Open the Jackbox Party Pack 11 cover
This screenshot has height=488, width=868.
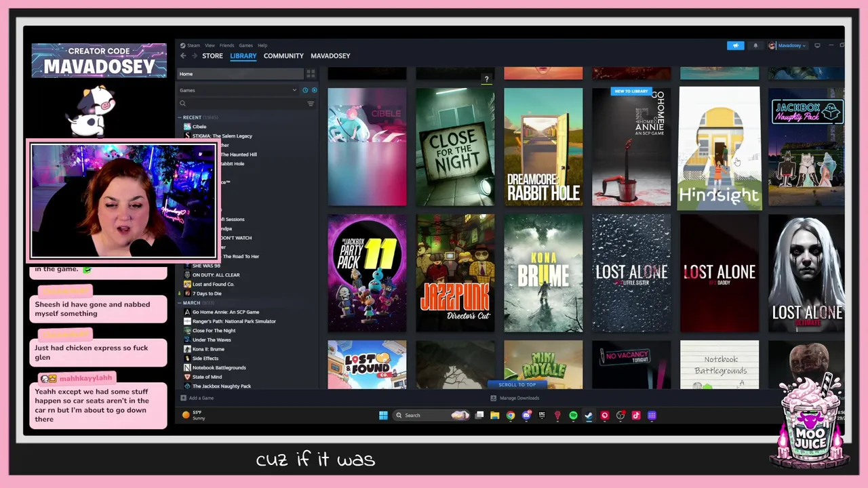[367, 273]
